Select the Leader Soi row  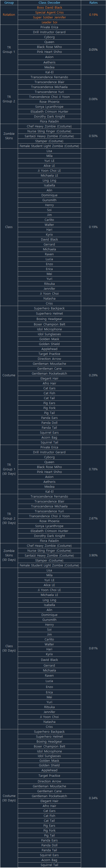pos(49,22)
